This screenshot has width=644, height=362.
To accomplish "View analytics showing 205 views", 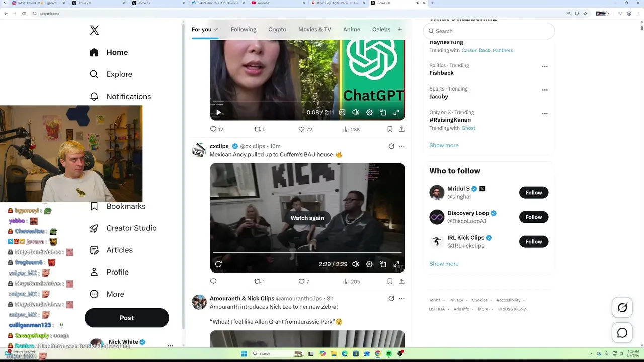I will (x=351, y=281).
